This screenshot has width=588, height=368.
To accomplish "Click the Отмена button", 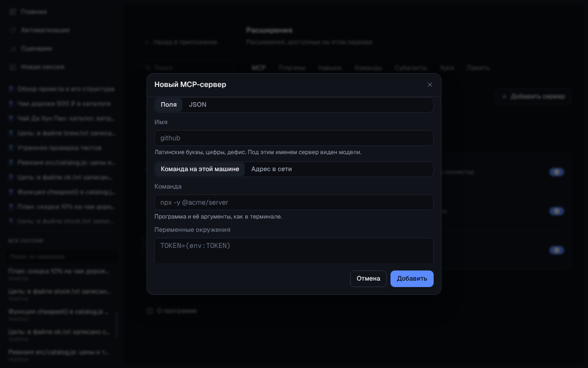I will point(368,279).
